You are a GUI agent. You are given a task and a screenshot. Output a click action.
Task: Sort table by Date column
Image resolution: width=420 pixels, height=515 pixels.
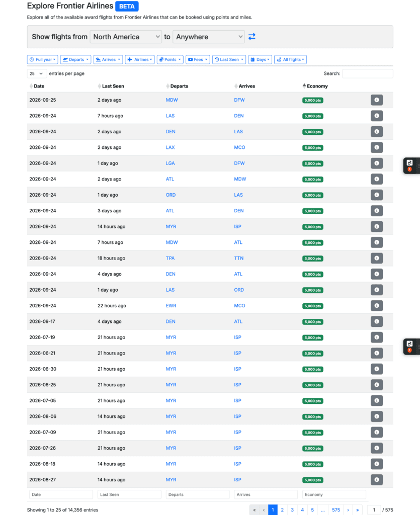click(39, 86)
